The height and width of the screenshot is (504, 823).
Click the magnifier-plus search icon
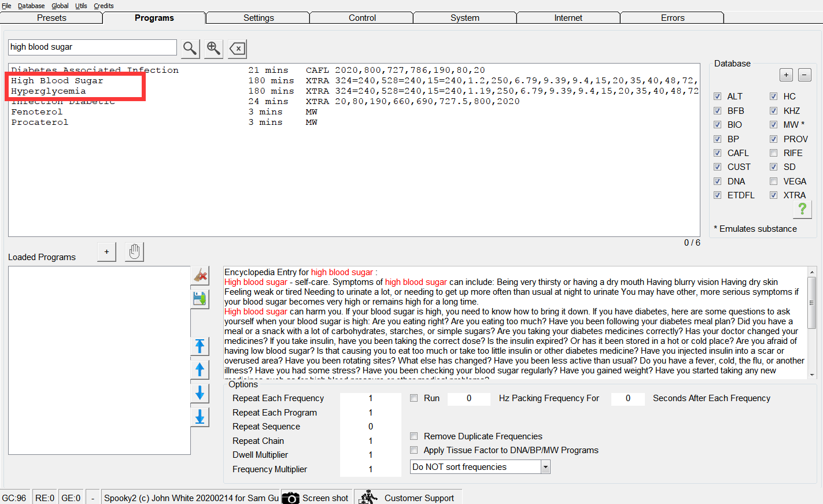coord(213,49)
